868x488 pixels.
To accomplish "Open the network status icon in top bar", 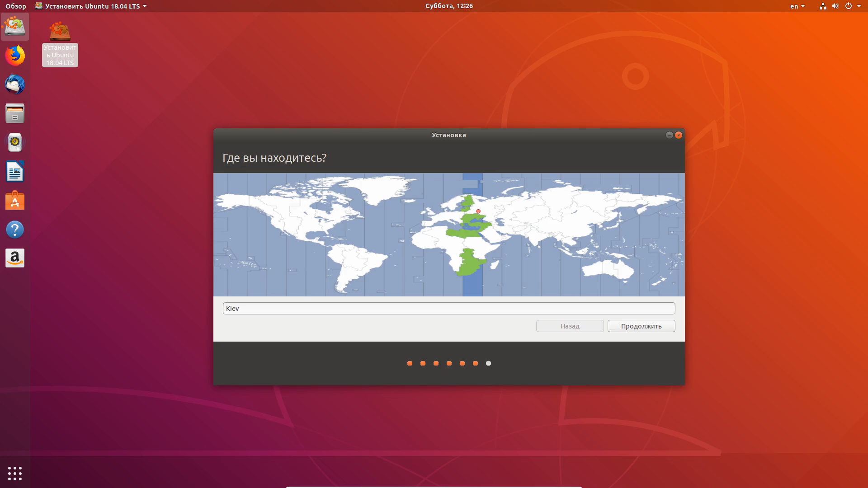I will pyautogui.click(x=823, y=6).
